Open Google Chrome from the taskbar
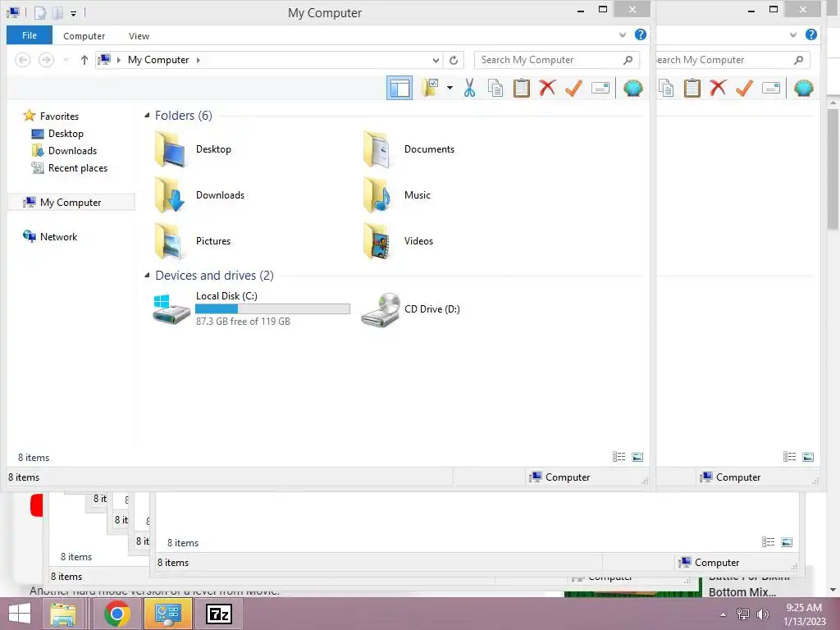840x630 pixels. tap(116, 614)
